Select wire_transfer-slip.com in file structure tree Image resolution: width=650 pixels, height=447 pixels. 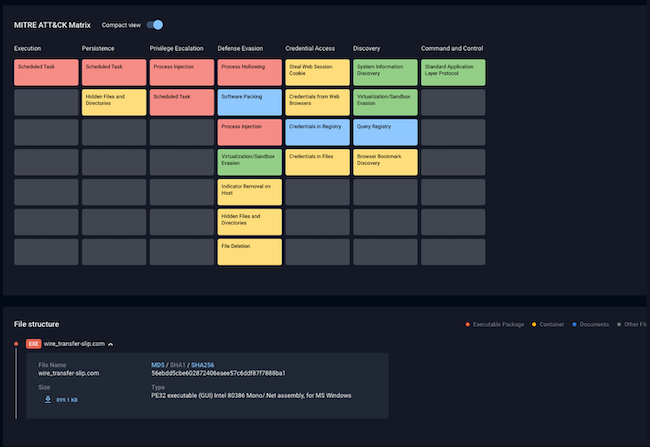tap(74, 344)
